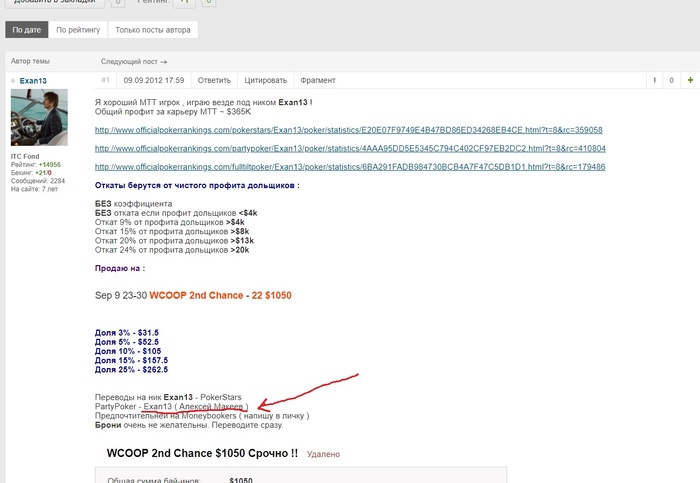Click post number #1 permalink
The width and height of the screenshot is (700, 483).
click(x=105, y=80)
